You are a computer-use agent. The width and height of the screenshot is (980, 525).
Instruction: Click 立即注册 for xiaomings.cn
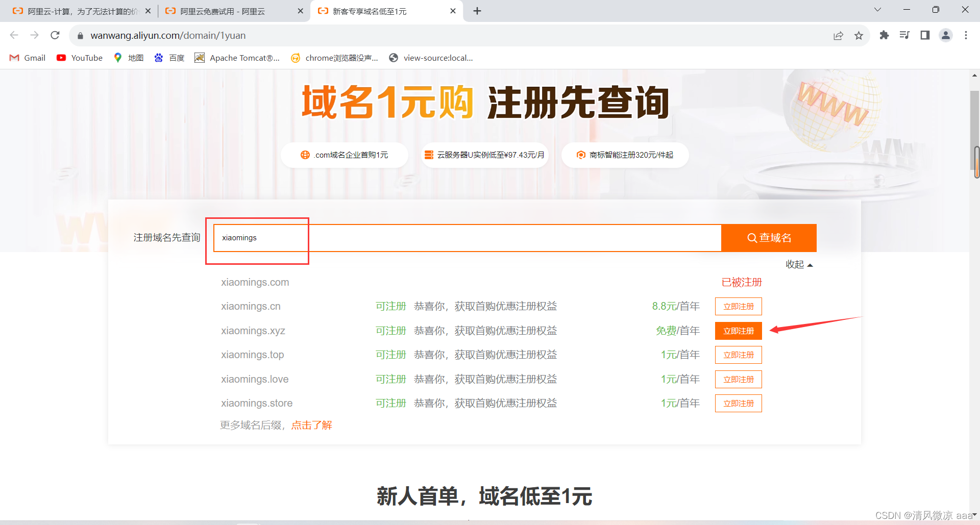click(x=738, y=307)
